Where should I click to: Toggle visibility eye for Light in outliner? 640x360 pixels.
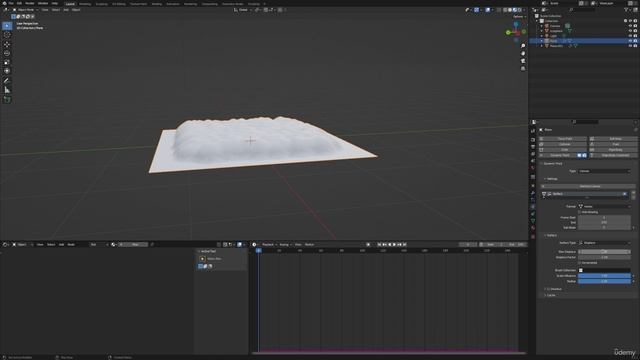(630, 36)
